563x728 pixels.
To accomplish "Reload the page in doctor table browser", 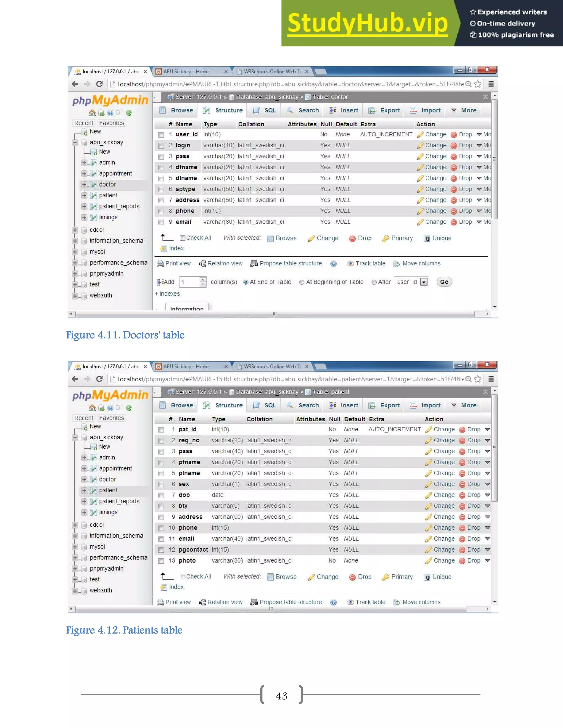I will click(99, 84).
